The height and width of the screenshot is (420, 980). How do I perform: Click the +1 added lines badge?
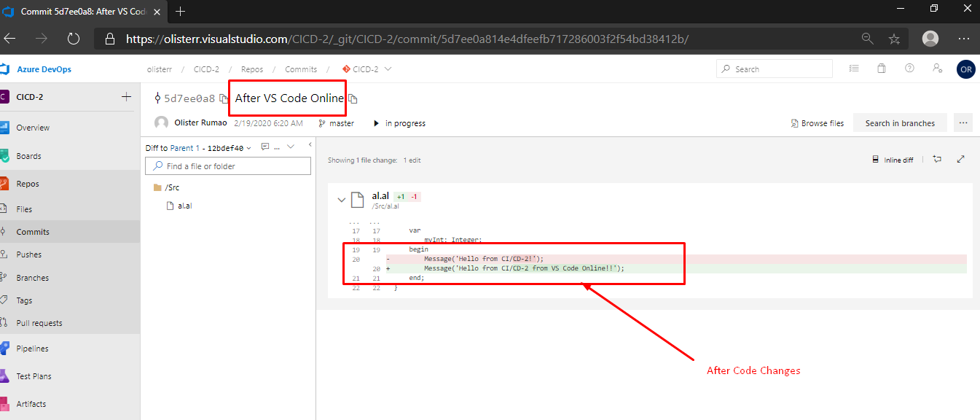point(400,197)
